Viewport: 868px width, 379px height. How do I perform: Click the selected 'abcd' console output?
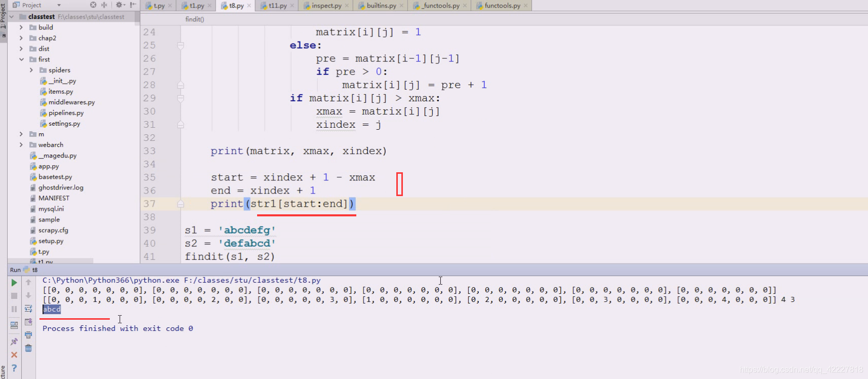52,309
